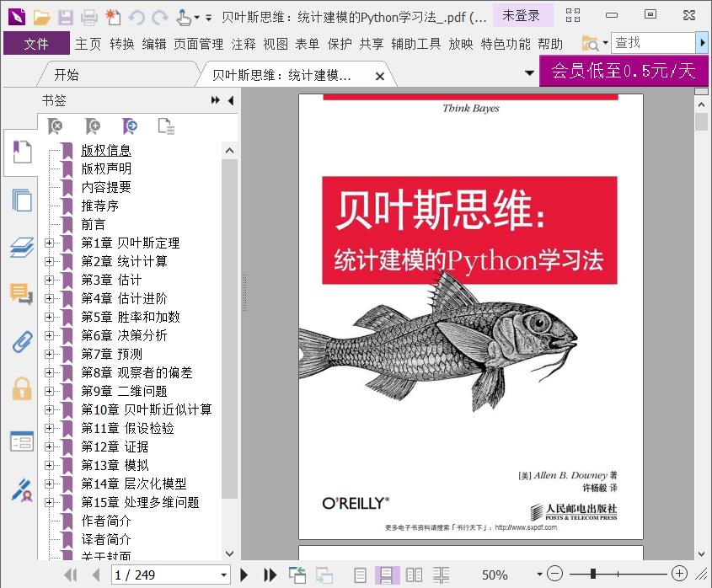Open the 版权信息 bookmark
The image size is (712, 588).
click(x=106, y=150)
